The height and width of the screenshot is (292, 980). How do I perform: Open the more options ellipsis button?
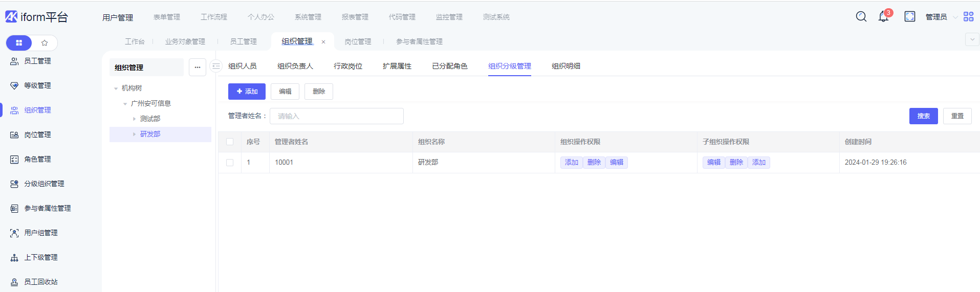point(198,68)
